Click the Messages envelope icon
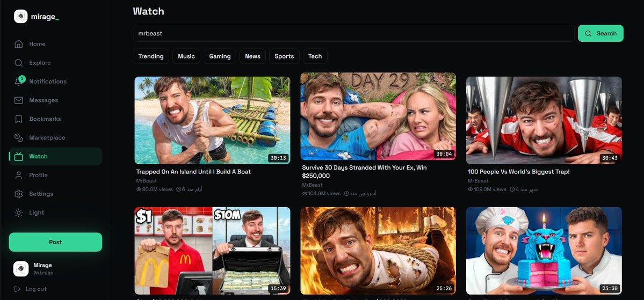 tap(18, 100)
